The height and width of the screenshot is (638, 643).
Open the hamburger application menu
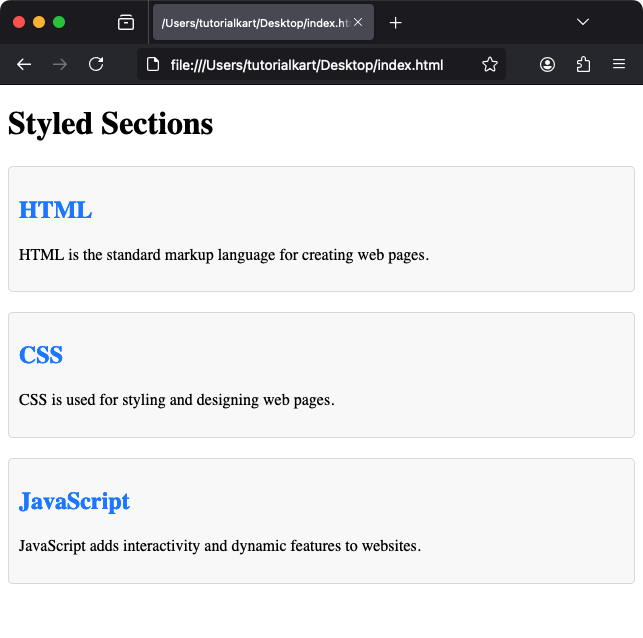pos(619,64)
